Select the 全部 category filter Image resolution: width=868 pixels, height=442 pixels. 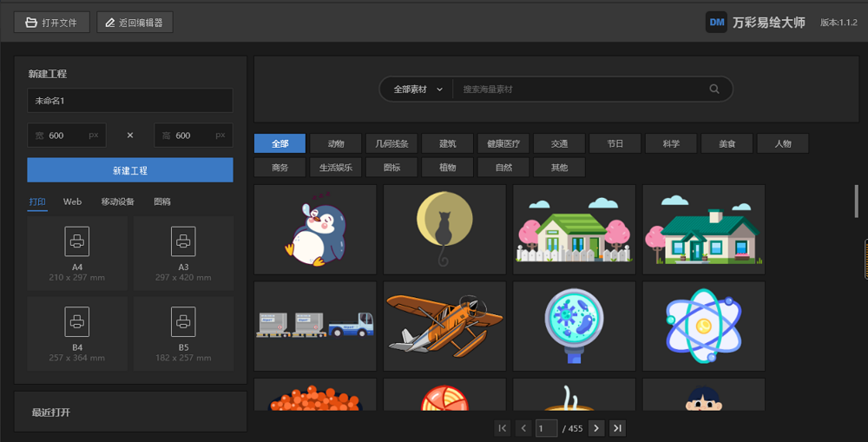[279, 143]
